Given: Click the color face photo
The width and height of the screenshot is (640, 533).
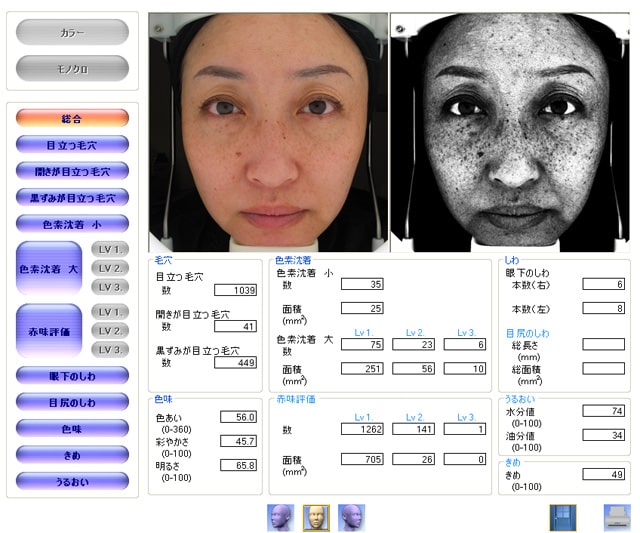Looking at the screenshot, I should tap(267, 132).
